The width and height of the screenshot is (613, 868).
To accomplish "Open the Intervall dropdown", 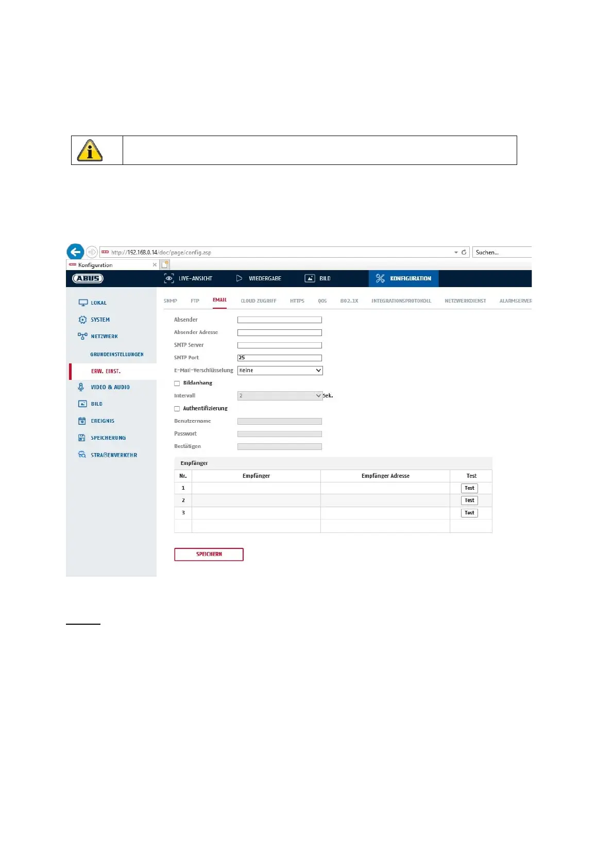I will tap(280, 396).
